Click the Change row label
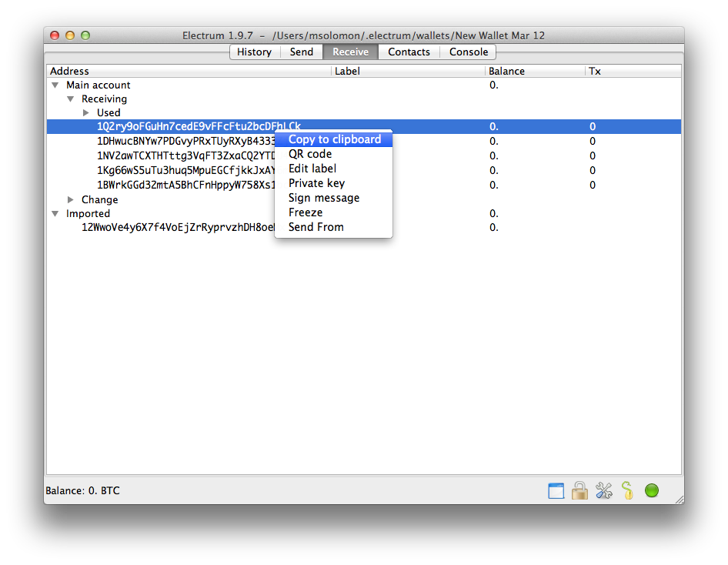728x565 pixels. coord(100,199)
